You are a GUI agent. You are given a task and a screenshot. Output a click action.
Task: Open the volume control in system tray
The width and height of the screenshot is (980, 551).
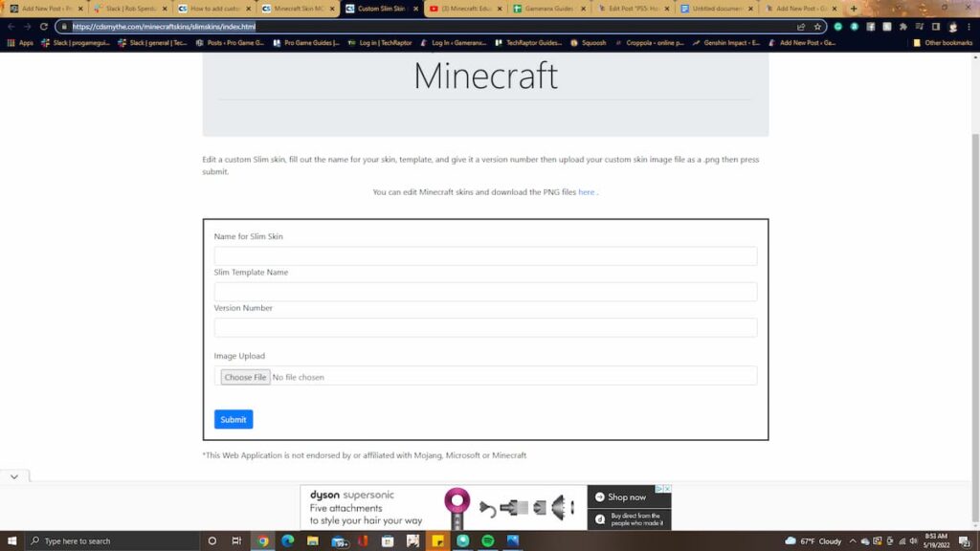click(x=913, y=541)
